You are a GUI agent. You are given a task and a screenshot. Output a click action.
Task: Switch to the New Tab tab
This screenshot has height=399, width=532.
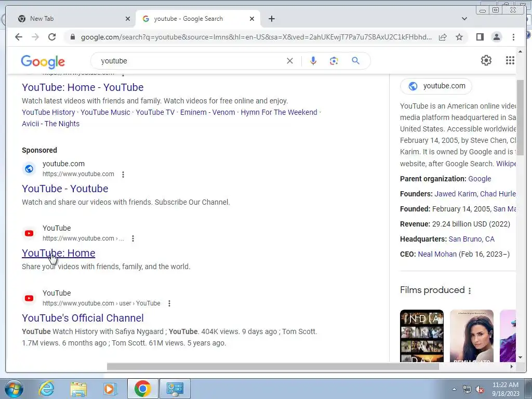pyautogui.click(x=71, y=19)
